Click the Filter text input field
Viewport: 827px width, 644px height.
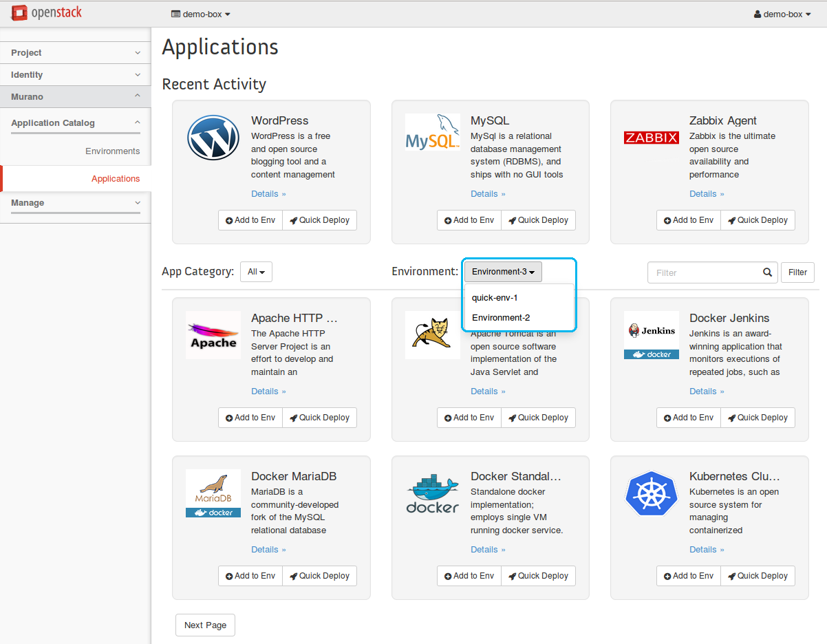point(705,272)
